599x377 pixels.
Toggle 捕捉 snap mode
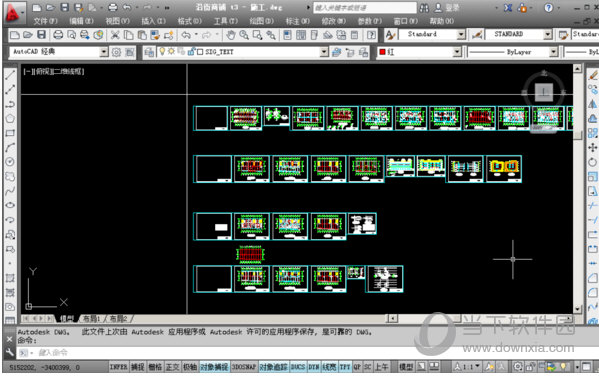click(138, 367)
